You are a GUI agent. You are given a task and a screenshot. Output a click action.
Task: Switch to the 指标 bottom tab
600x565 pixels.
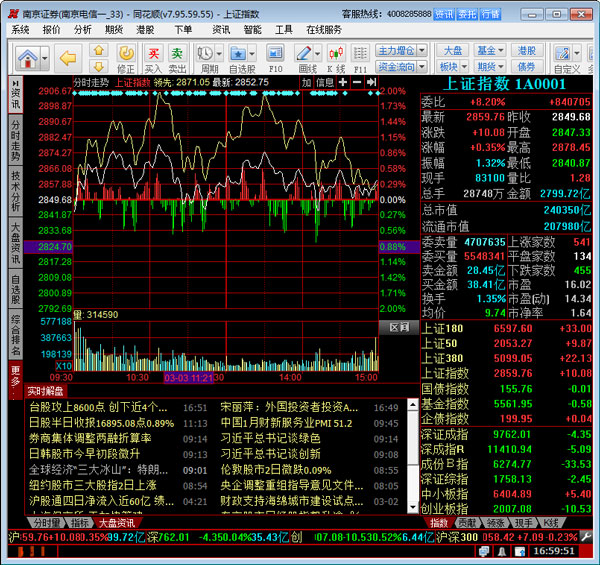(x=80, y=523)
